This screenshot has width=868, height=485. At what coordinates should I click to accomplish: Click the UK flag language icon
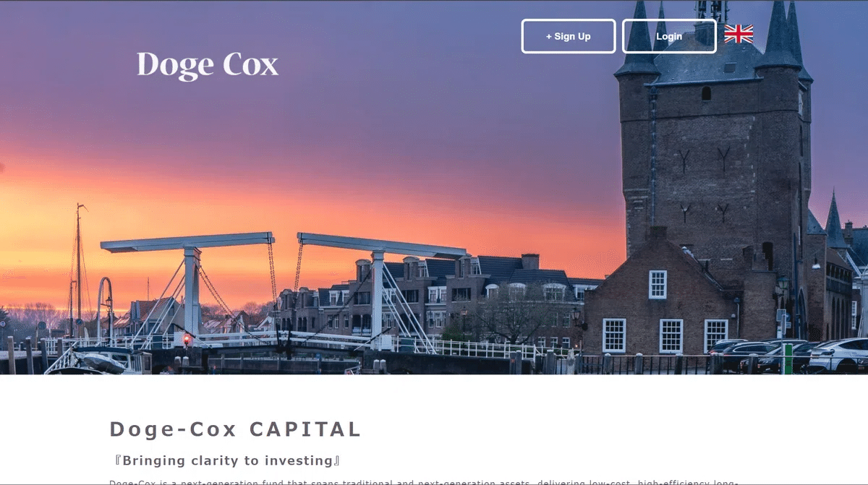click(x=739, y=34)
